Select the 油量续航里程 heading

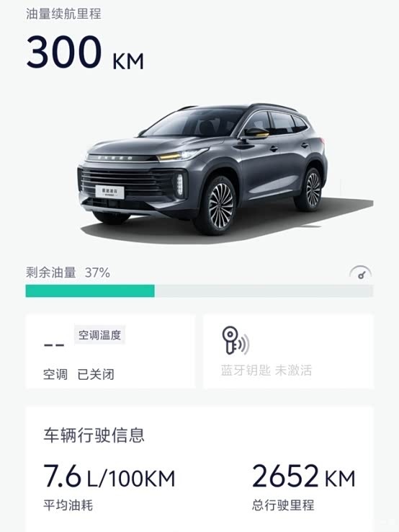click(63, 14)
